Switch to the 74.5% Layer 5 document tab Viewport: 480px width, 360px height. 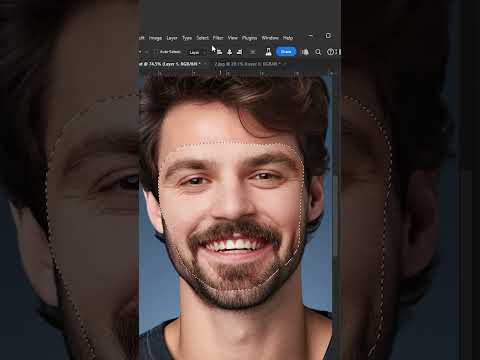click(171, 64)
